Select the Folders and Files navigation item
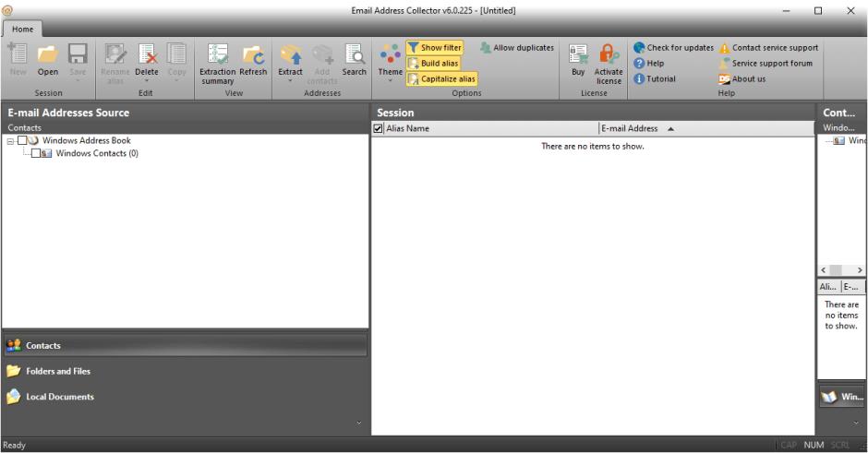This screenshot has width=868, height=453. tap(185, 371)
